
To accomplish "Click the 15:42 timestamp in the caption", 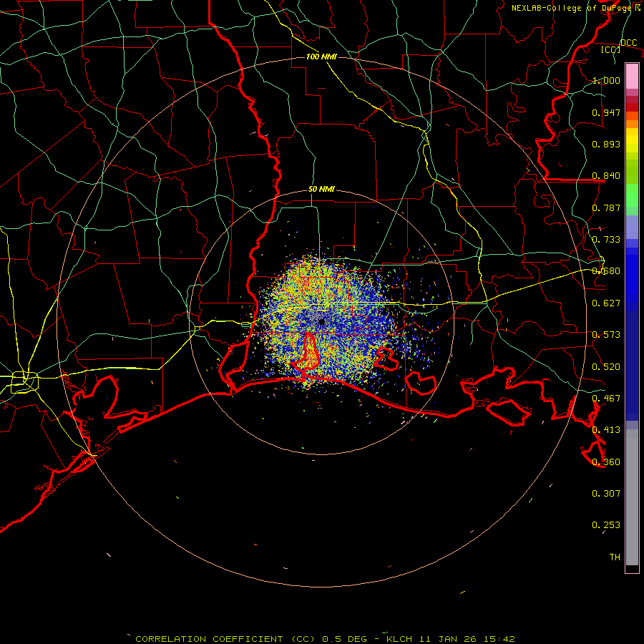I will pos(498,639).
